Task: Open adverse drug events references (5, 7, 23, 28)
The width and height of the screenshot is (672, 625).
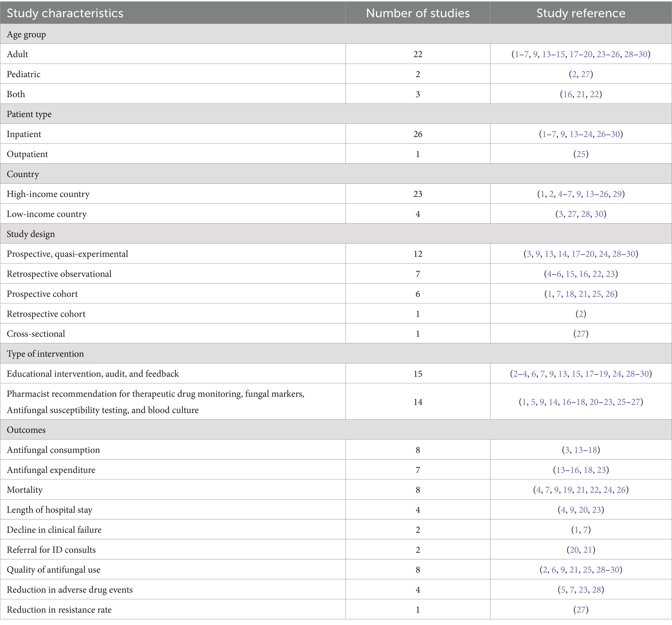Action: [581, 589]
